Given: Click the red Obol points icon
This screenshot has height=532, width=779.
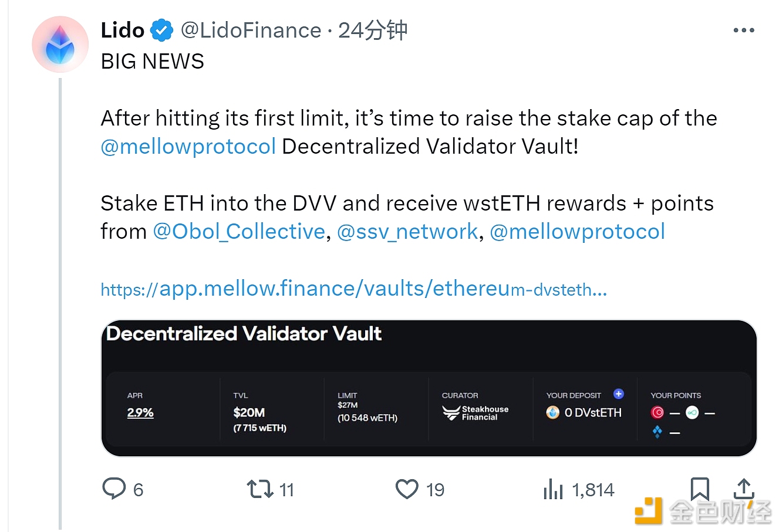Looking at the screenshot, I should (x=657, y=413).
